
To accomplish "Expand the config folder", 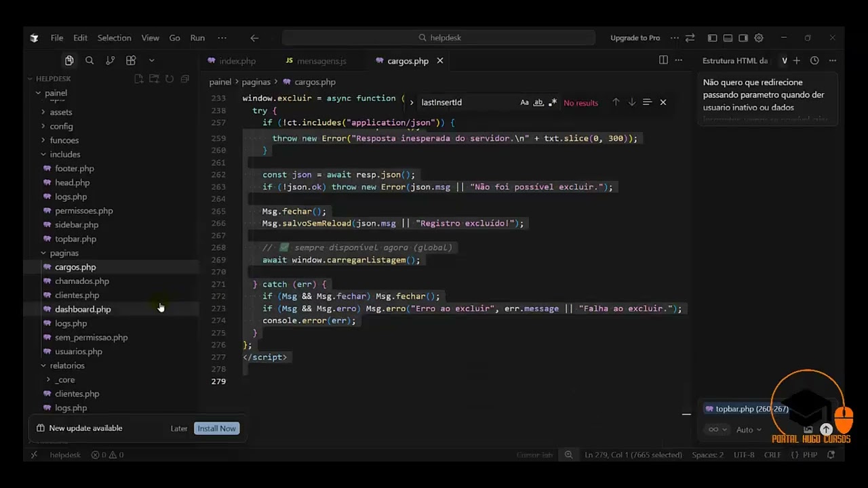I will tap(61, 126).
